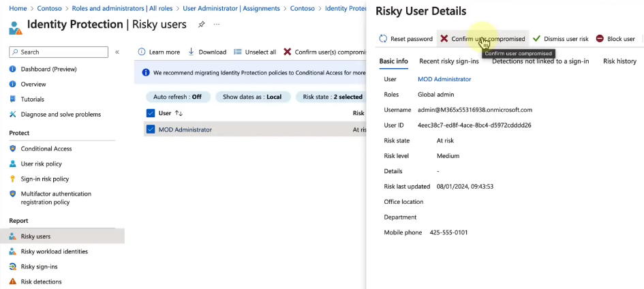Click the Search box in sidebar
This screenshot has height=289, width=644.
coord(59,52)
